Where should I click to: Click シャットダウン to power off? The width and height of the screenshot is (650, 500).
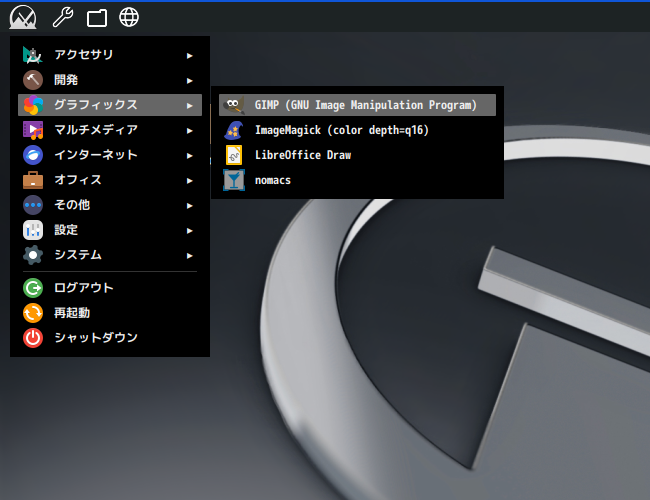[95, 338]
